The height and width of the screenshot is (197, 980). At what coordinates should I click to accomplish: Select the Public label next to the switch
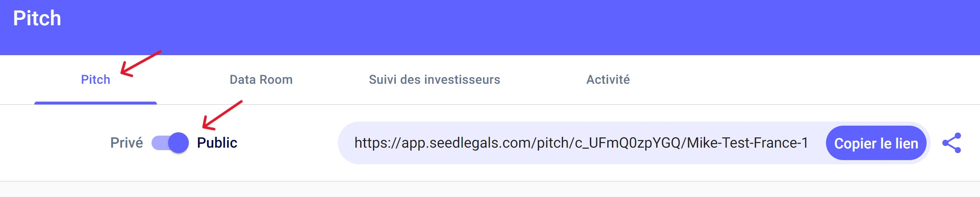pos(217,143)
